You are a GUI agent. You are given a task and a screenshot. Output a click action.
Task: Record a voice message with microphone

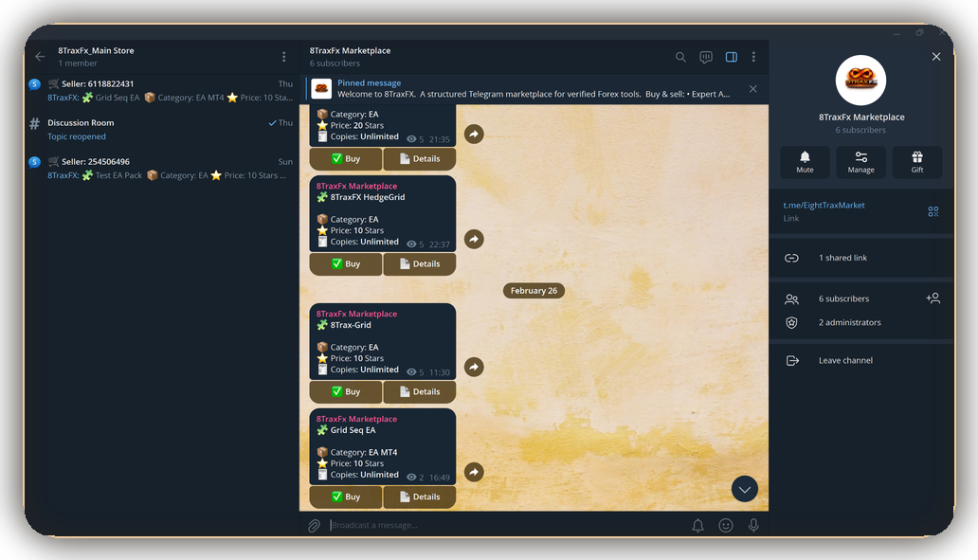pyautogui.click(x=753, y=525)
